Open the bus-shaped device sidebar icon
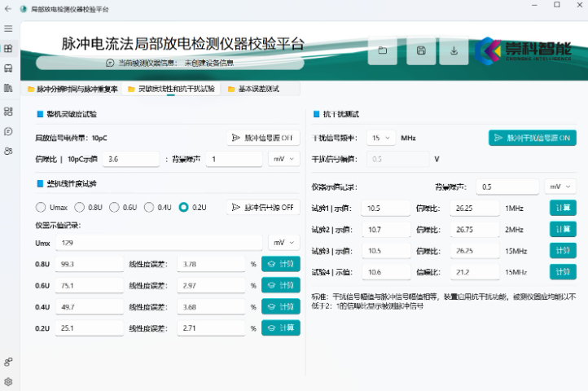 [8, 68]
